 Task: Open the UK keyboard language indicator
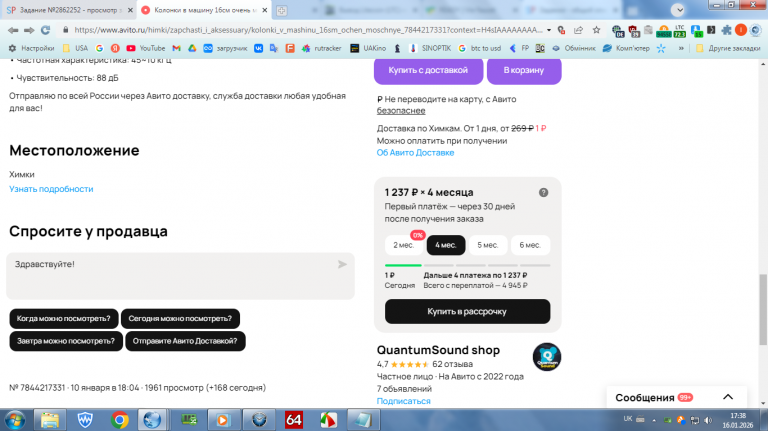click(x=628, y=419)
